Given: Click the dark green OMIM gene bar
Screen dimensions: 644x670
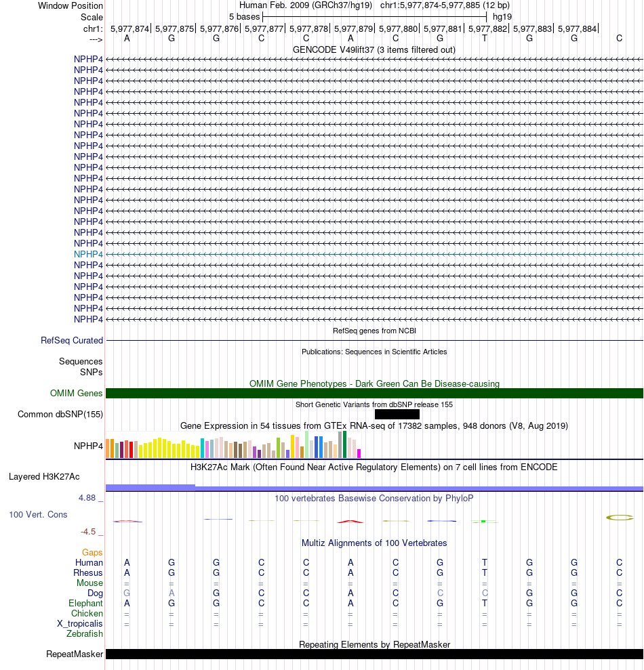Looking at the screenshot, I should [374, 393].
